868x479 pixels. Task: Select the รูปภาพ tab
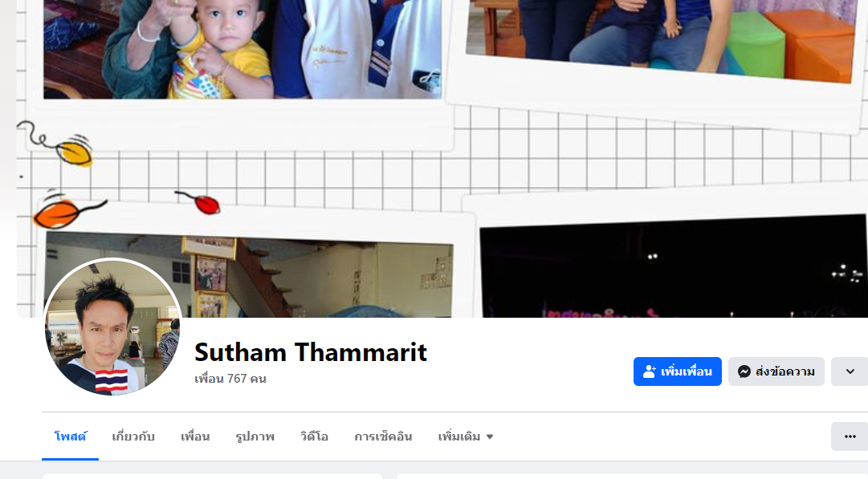pos(255,436)
